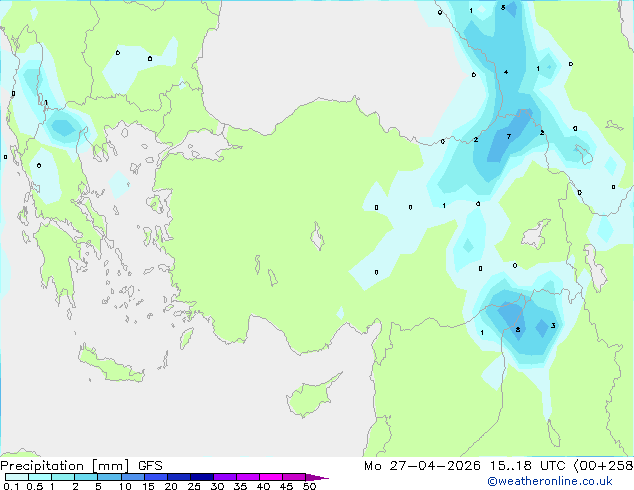This screenshot has height=490, width=634.
Task: Choose the 20–25 mm dark blue swatch
Action: click(178, 477)
